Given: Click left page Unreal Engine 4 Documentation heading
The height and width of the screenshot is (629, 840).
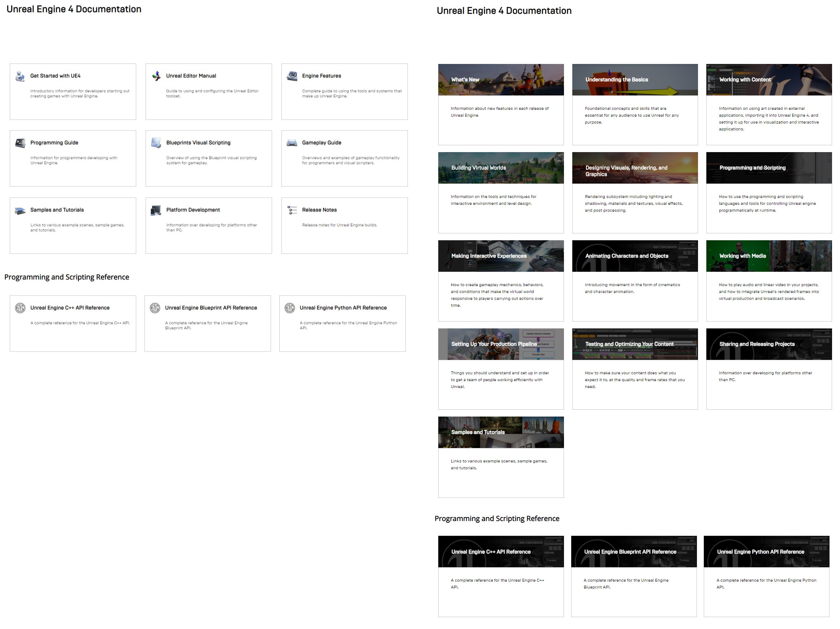Looking at the screenshot, I should tap(74, 9).
